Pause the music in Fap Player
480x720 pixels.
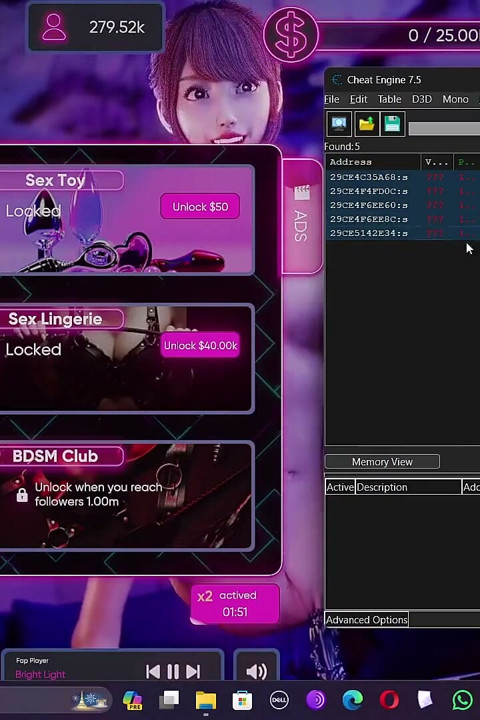coord(173,672)
